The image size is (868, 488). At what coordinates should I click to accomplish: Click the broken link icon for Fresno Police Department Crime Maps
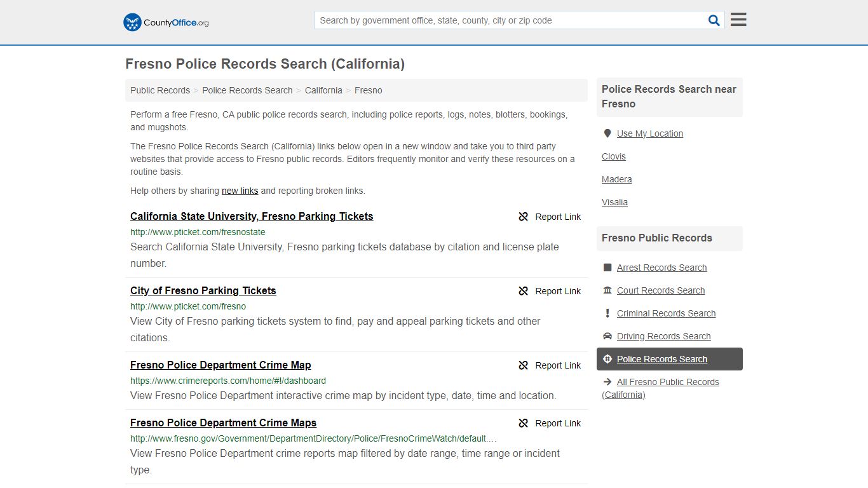(523, 423)
